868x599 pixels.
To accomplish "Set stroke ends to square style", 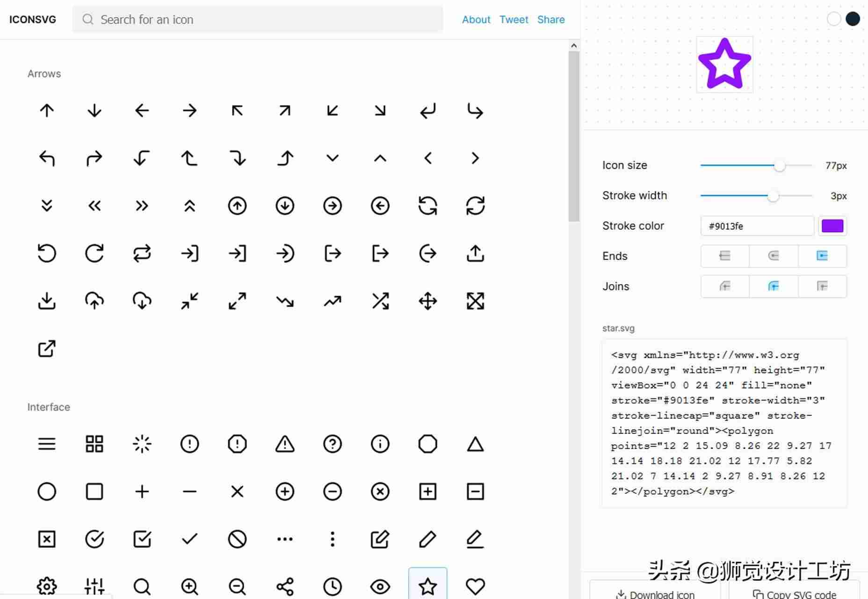I will [x=822, y=256].
